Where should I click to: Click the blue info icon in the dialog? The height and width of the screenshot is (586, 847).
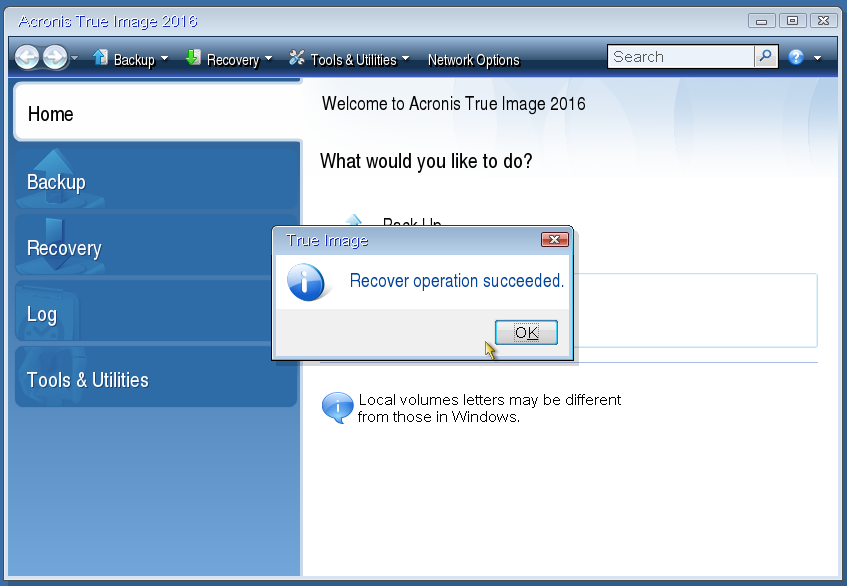point(306,282)
